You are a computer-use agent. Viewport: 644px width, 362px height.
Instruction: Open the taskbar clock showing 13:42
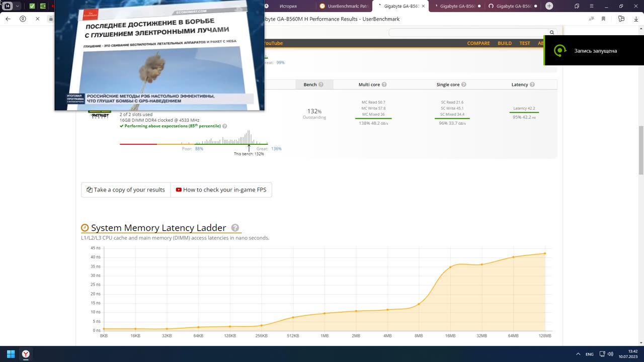(629, 354)
